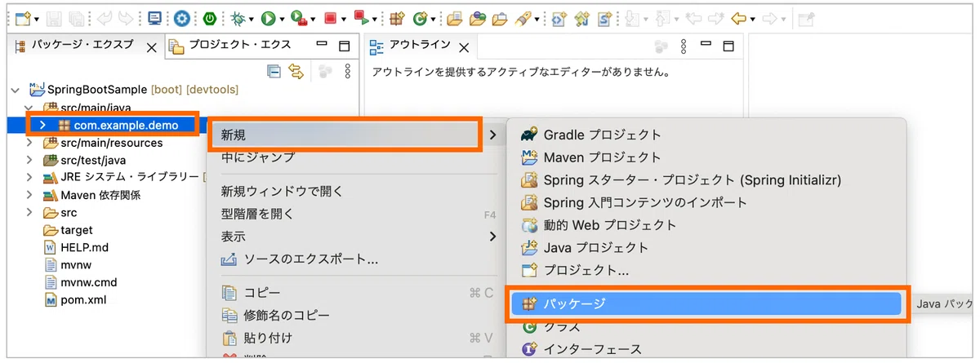Select Gradle プロジェクト in submenu
Screen dimensions: 980x363
click(x=706, y=135)
